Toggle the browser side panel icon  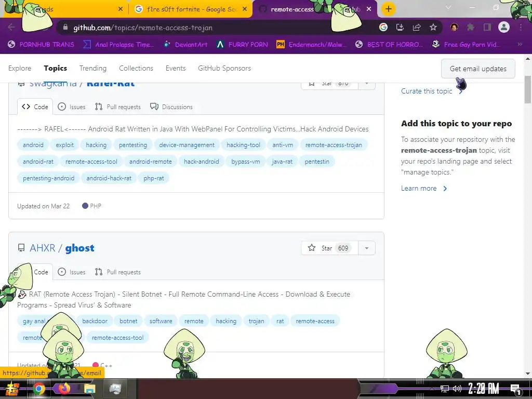[487, 27]
